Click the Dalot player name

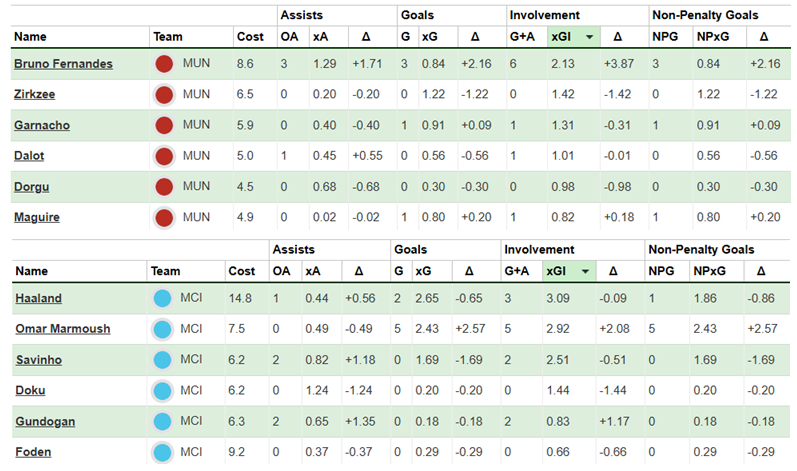point(30,156)
